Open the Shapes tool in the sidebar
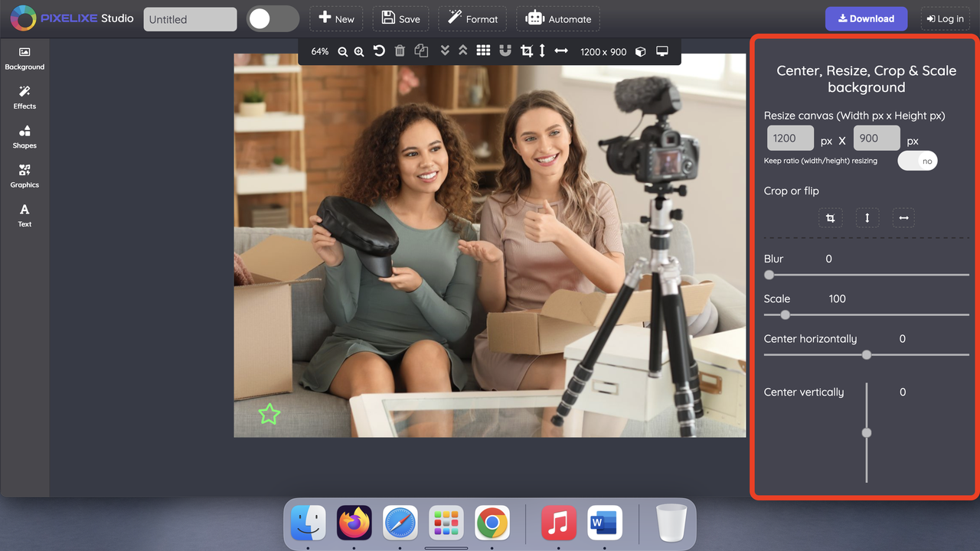The image size is (980, 551). 24,137
